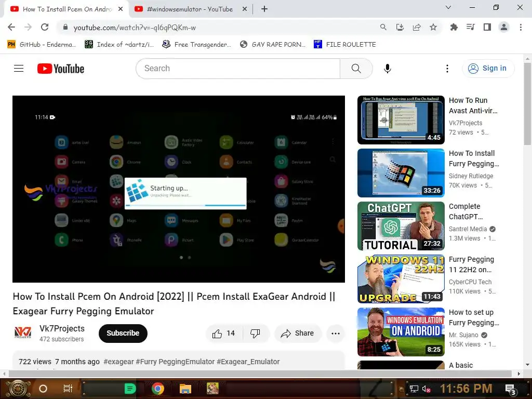Image resolution: width=532 pixels, height=399 pixels.
Task: Open Chrome's three-dot menu
Action: 521,27
